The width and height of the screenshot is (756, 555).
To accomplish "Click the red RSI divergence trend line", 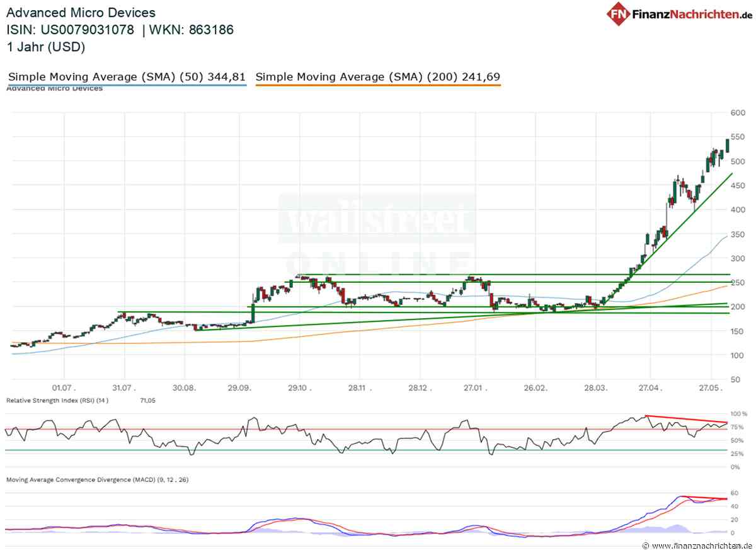I will pyautogui.click(x=687, y=419).
